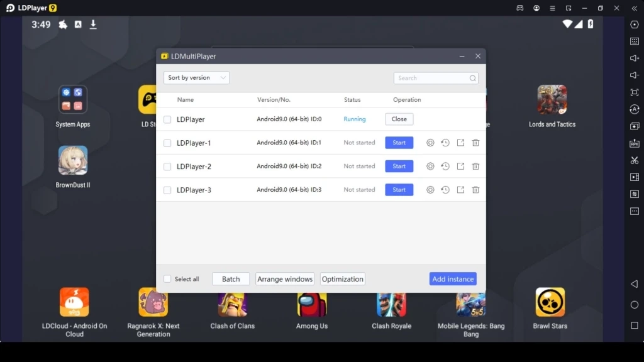Open the video recorder icon in sidebar
The height and width of the screenshot is (362, 644).
coord(635,177)
